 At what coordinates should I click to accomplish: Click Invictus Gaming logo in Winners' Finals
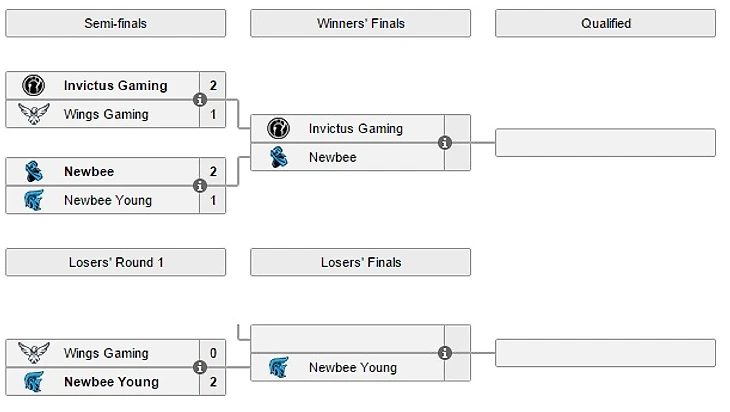click(279, 129)
